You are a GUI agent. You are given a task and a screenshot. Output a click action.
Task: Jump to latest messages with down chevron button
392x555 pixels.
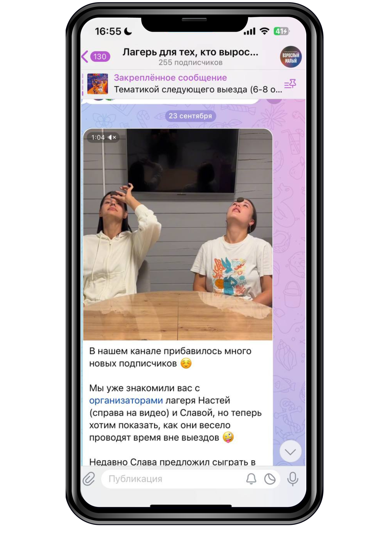click(290, 452)
